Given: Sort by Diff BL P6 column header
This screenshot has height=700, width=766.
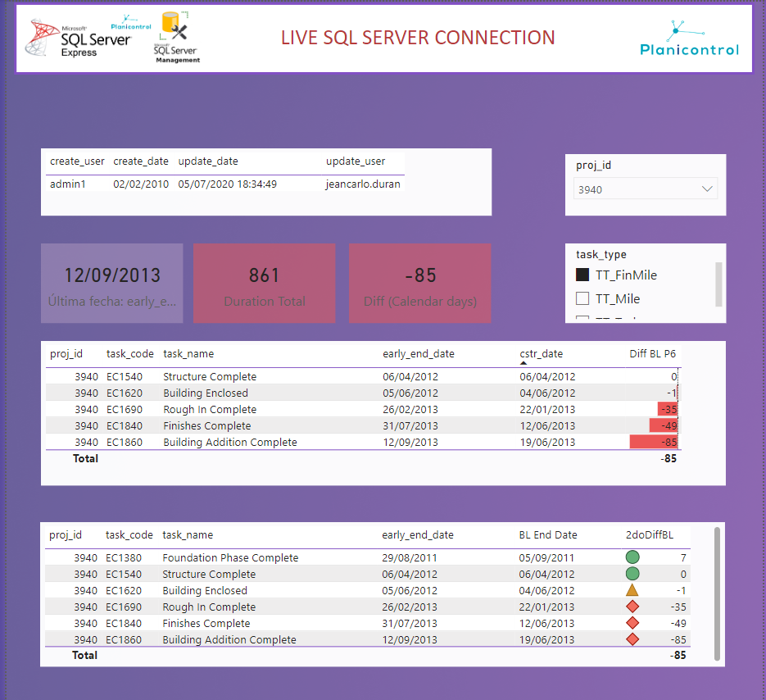Looking at the screenshot, I should 653,354.
